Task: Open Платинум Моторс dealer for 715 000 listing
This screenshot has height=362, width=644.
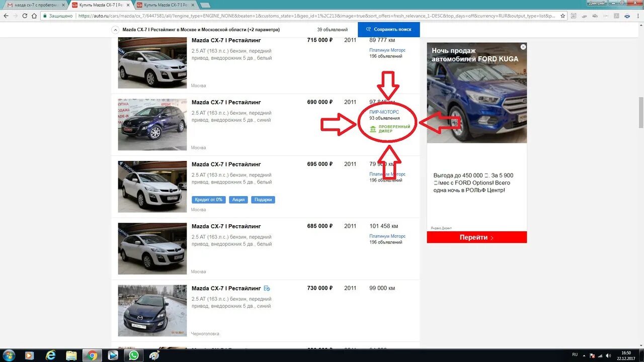Action: coord(387,50)
